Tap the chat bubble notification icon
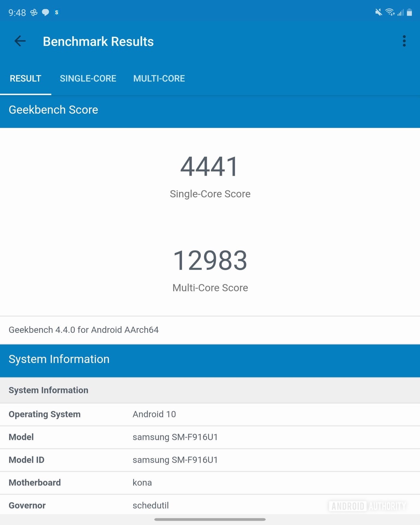The width and height of the screenshot is (420, 525). (x=45, y=12)
